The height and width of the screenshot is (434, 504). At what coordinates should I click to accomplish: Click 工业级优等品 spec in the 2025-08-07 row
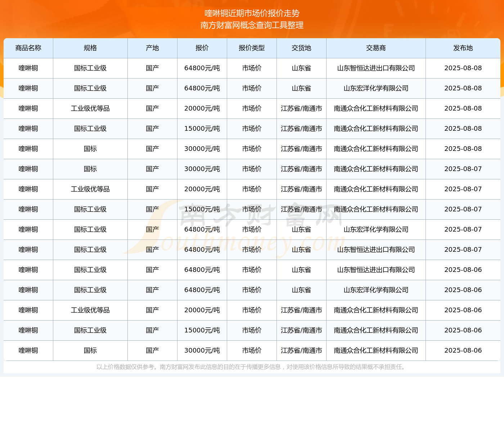tap(90, 189)
